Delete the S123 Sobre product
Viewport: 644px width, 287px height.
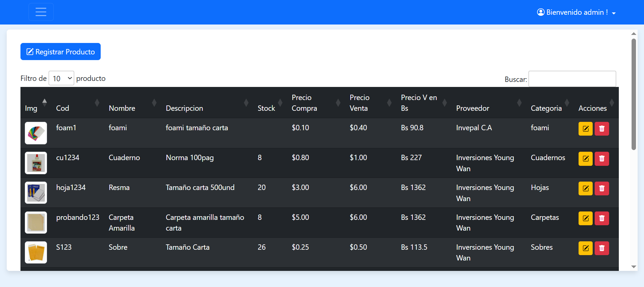click(601, 248)
